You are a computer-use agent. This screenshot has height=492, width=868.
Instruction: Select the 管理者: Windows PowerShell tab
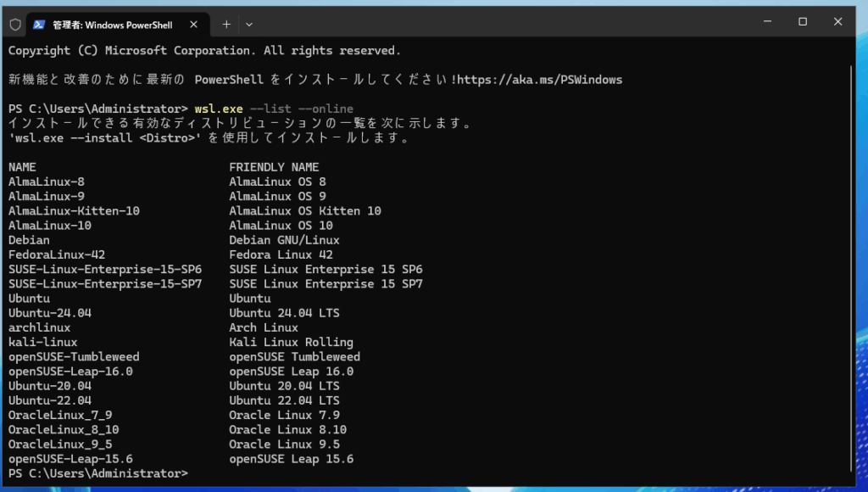[x=112, y=25]
